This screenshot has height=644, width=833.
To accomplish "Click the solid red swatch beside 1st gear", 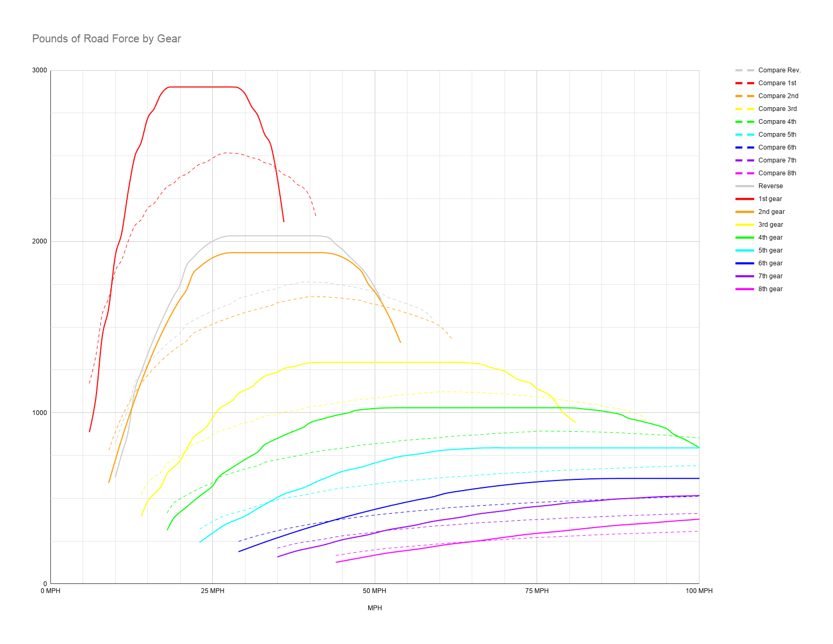I will click(745, 199).
